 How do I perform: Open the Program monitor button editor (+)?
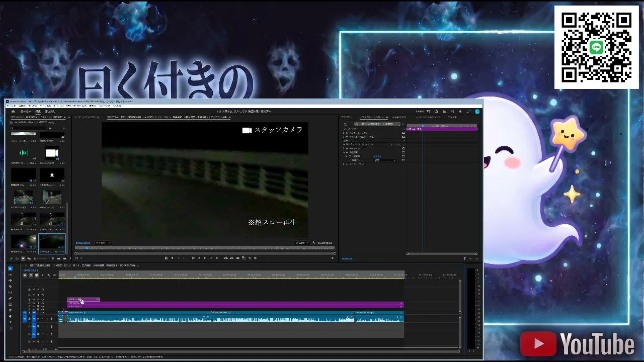pos(332,258)
